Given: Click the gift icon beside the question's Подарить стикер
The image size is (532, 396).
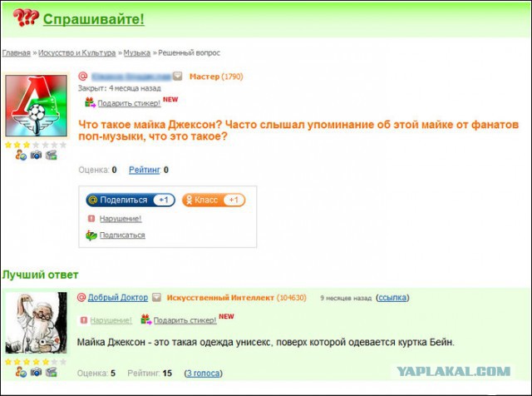Looking at the screenshot, I should point(90,102).
